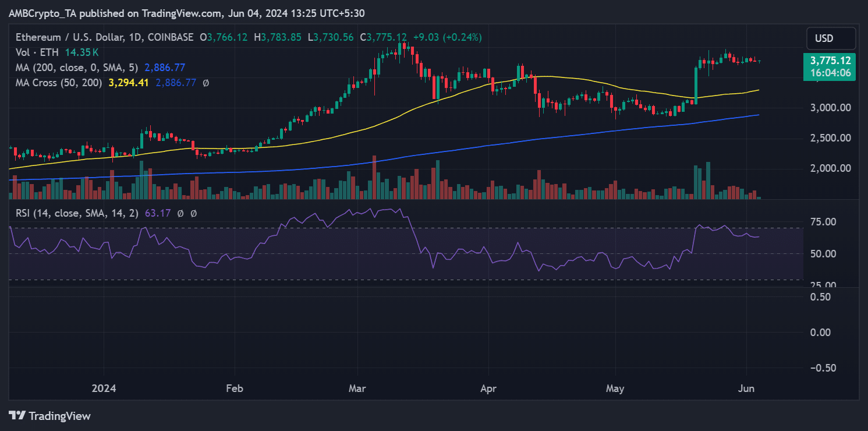Click the open price value O3,766.12
The width and height of the screenshot is (868, 431).
point(224,37)
